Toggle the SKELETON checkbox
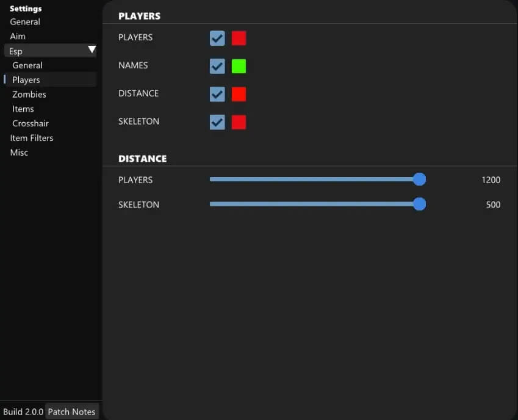Viewport: 518px width, 420px height. [217, 122]
